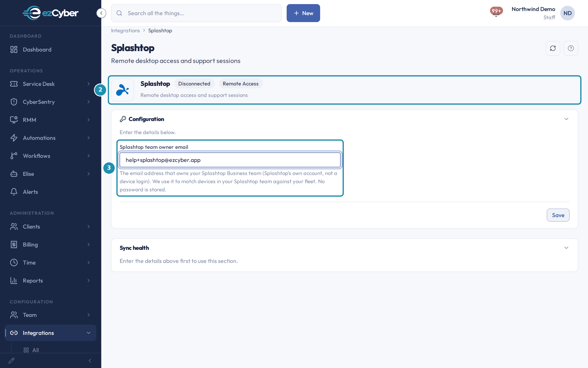Collapse the Sync health section chevron
The width and height of the screenshot is (588, 368).
tap(566, 248)
